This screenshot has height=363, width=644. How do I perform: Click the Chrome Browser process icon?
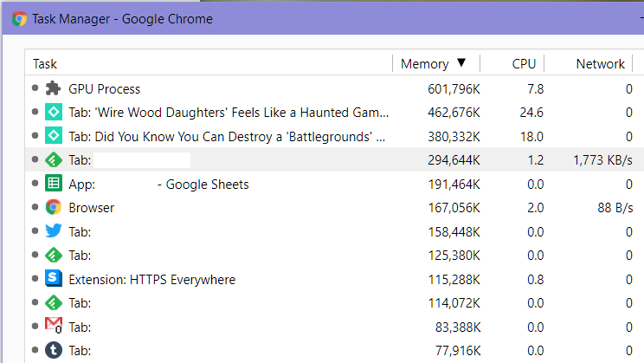click(53, 208)
